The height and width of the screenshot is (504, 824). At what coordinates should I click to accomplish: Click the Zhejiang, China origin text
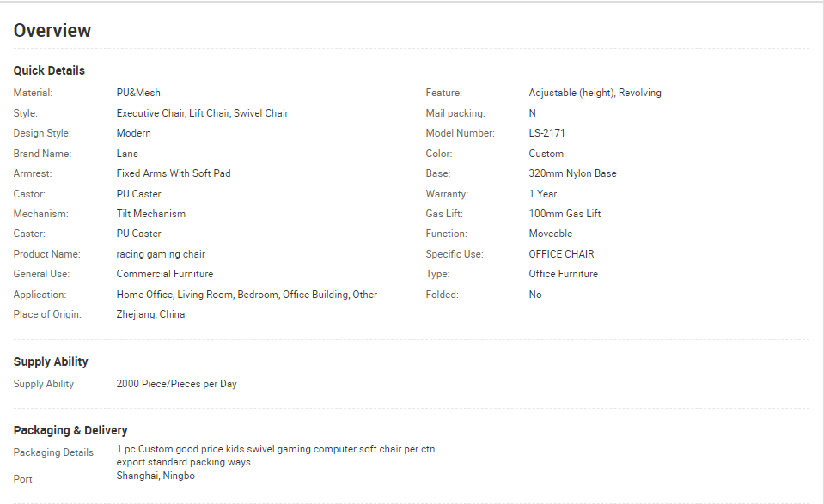150,314
